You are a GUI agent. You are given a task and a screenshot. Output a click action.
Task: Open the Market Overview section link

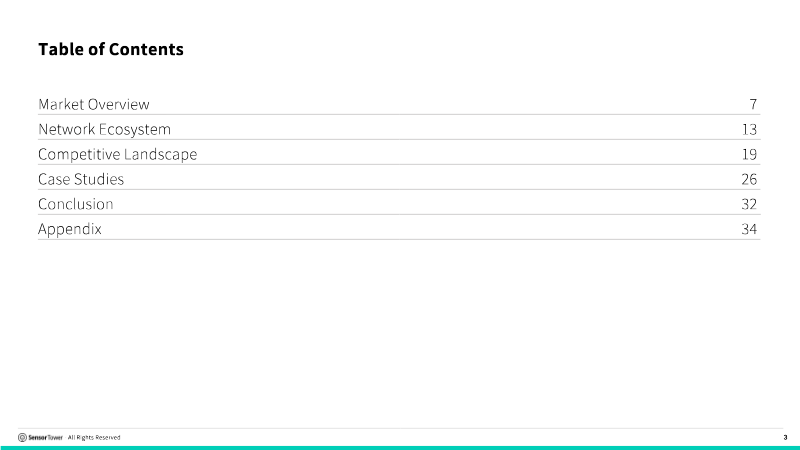94,104
